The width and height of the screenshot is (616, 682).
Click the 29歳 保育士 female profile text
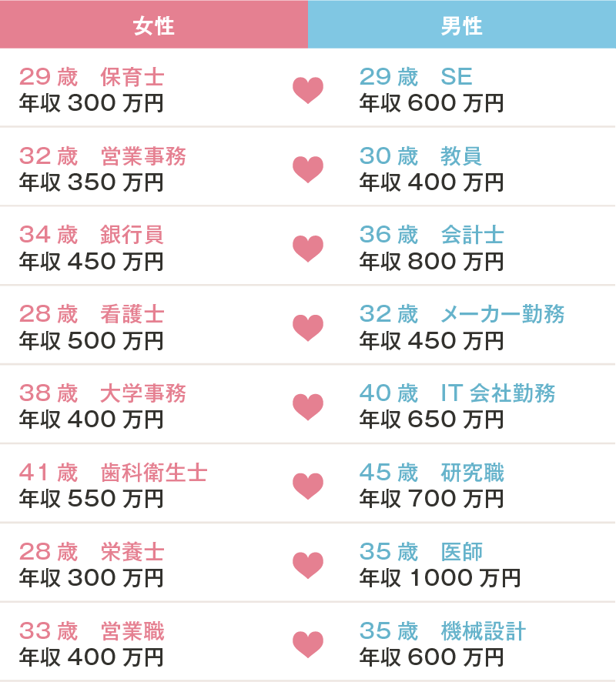click(x=92, y=77)
